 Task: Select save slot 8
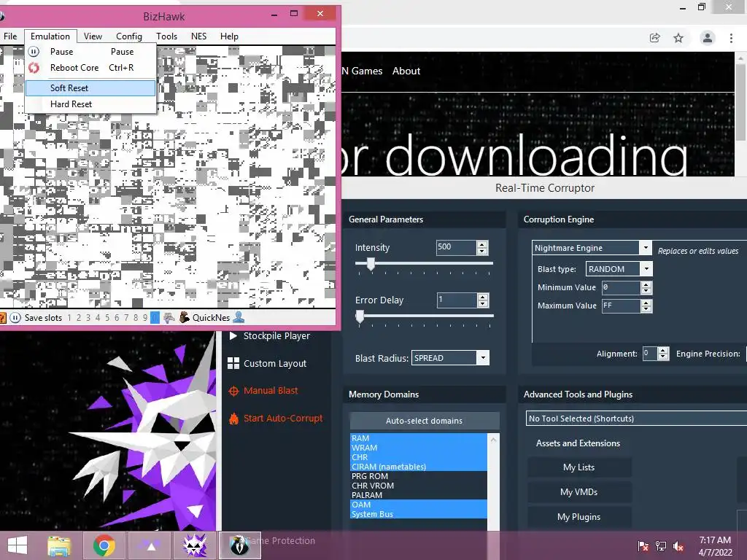[x=136, y=318]
